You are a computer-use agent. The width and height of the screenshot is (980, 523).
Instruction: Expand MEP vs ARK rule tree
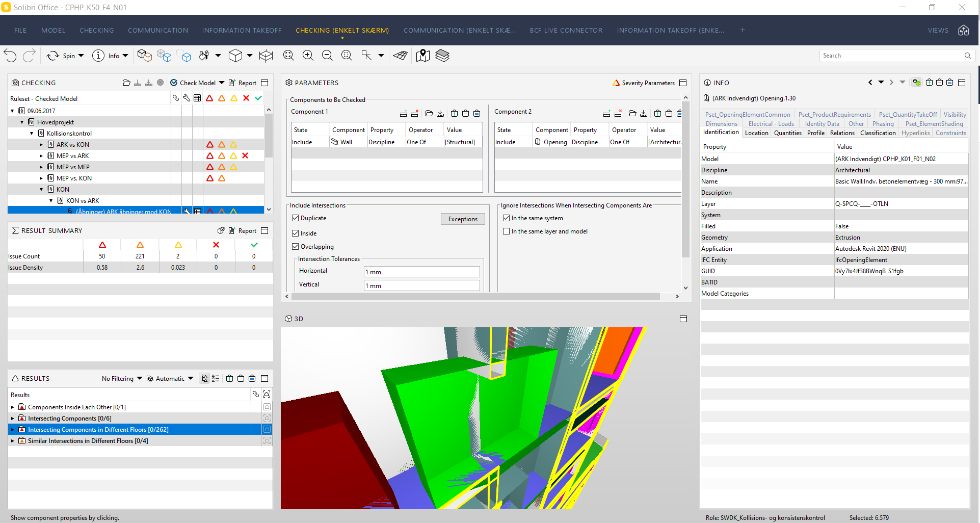[x=41, y=156]
